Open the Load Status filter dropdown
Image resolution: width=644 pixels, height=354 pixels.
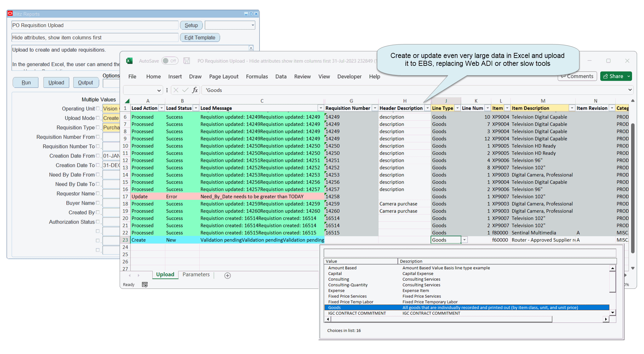point(196,108)
